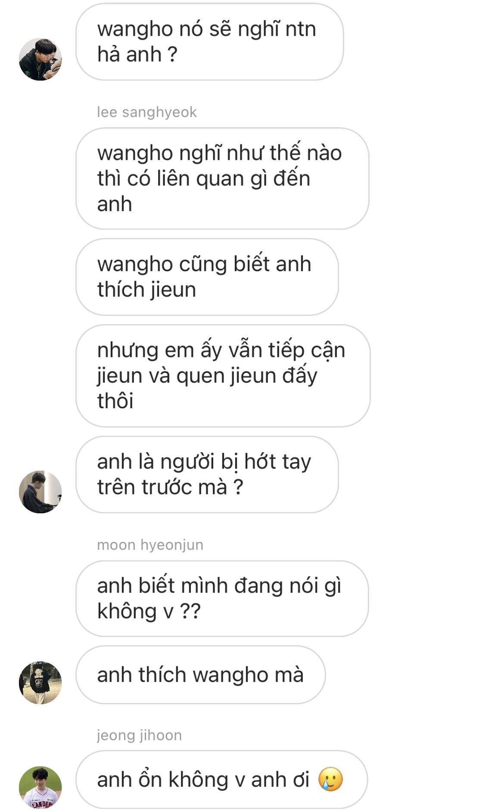Tap jeong jihoon's profile avatar
This screenshot has height=812, width=504.
40,787
